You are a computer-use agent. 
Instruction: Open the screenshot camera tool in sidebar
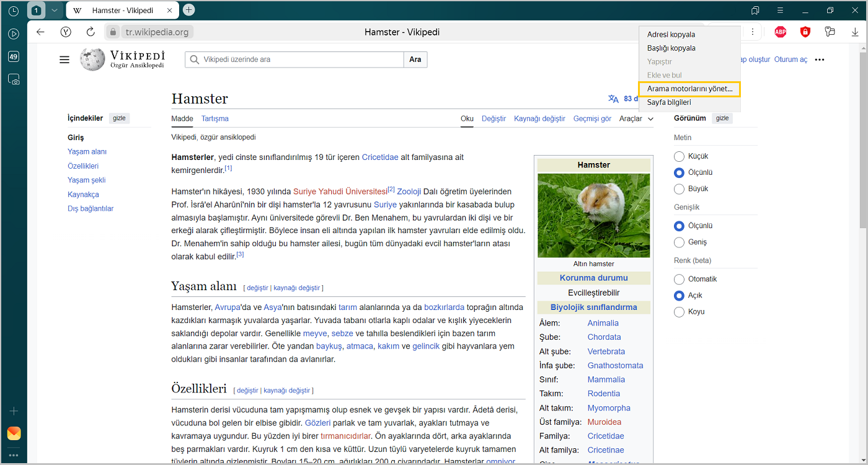[x=14, y=79]
